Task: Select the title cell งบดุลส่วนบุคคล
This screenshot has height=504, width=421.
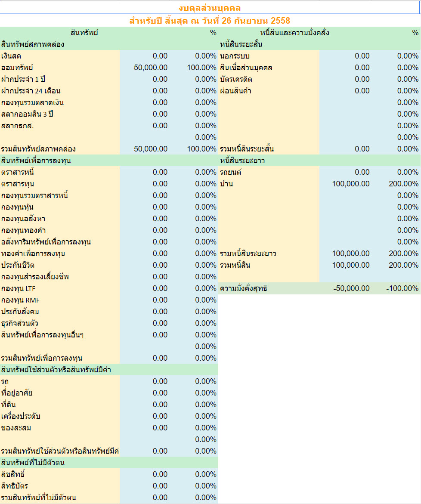Action: pos(210,8)
